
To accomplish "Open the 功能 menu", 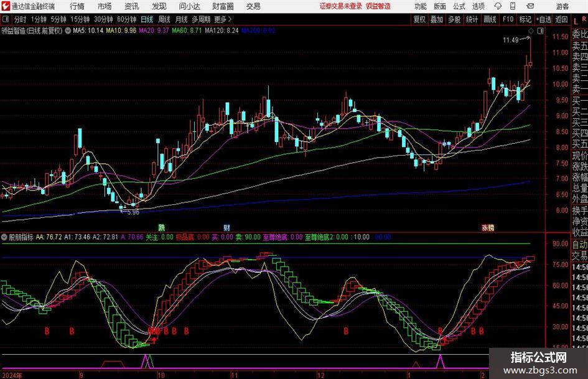I will tap(421, 6).
